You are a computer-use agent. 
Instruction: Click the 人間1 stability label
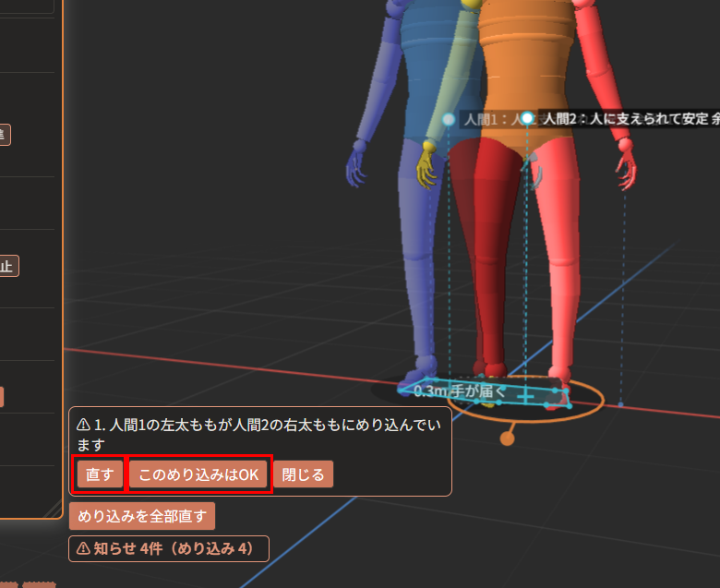click(491, 120)
